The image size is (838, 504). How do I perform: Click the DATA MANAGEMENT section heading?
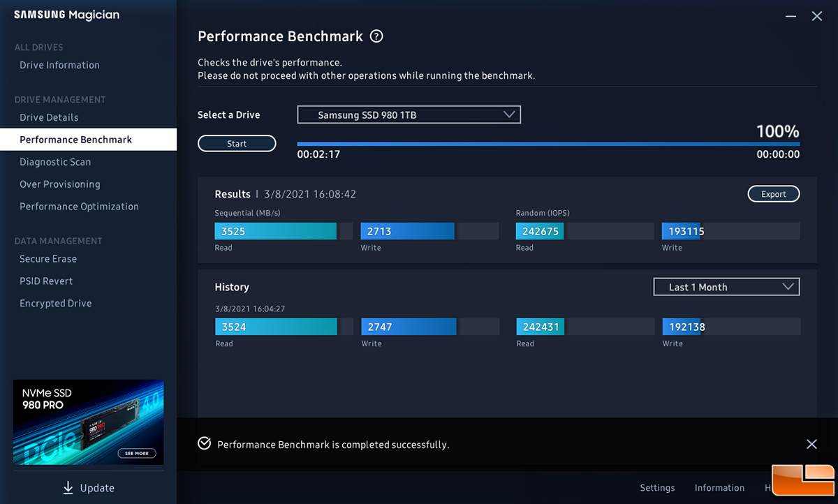59,241
